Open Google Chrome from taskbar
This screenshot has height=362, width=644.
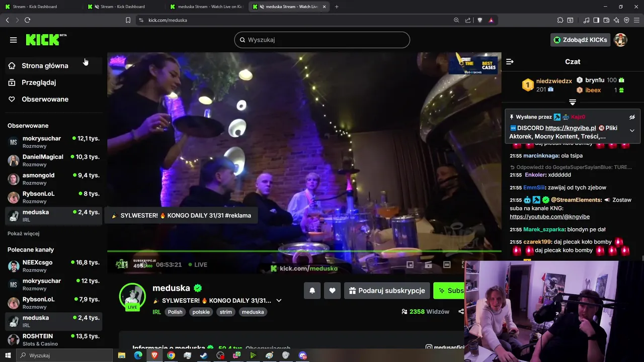(x=171, y=355)
